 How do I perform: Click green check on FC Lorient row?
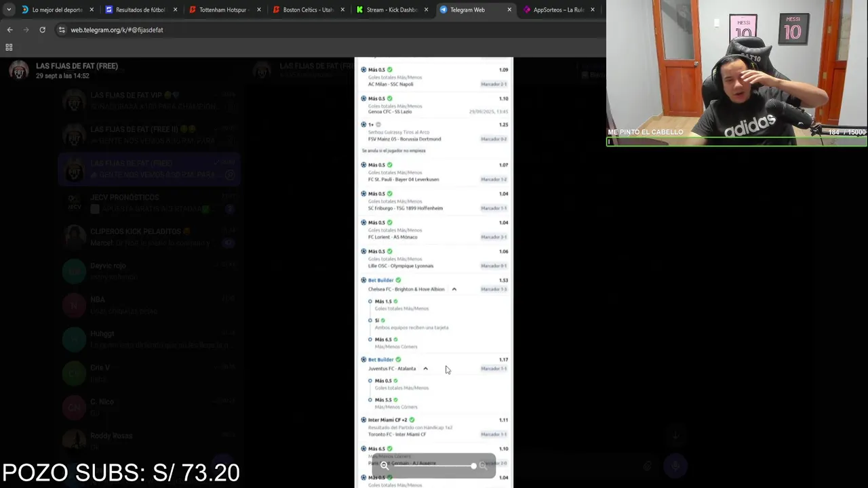[389, 222]
